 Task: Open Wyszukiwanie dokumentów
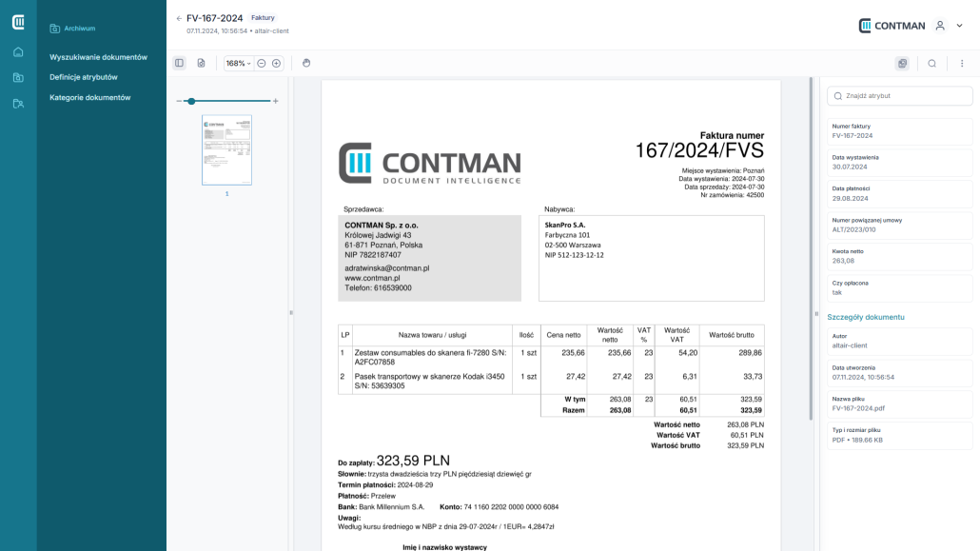pos(98,57)
